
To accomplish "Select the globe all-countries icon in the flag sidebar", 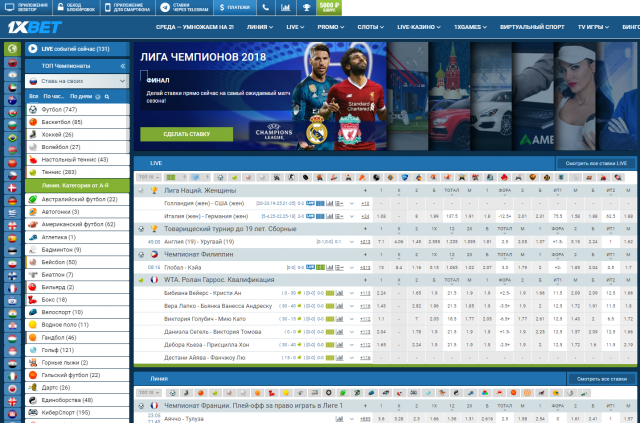I will 12,49.
